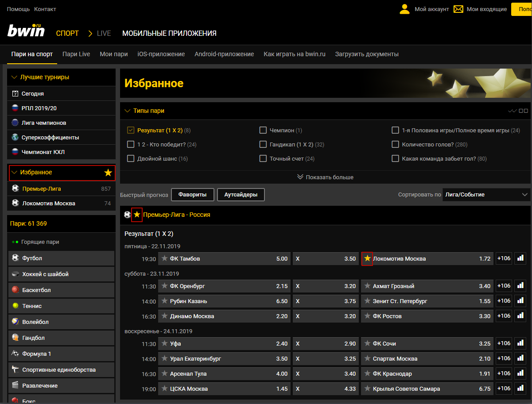The width and height of the screenshot is (532, 404).
Task: Click the Фавориты quick prediction button
Action: 192,195
